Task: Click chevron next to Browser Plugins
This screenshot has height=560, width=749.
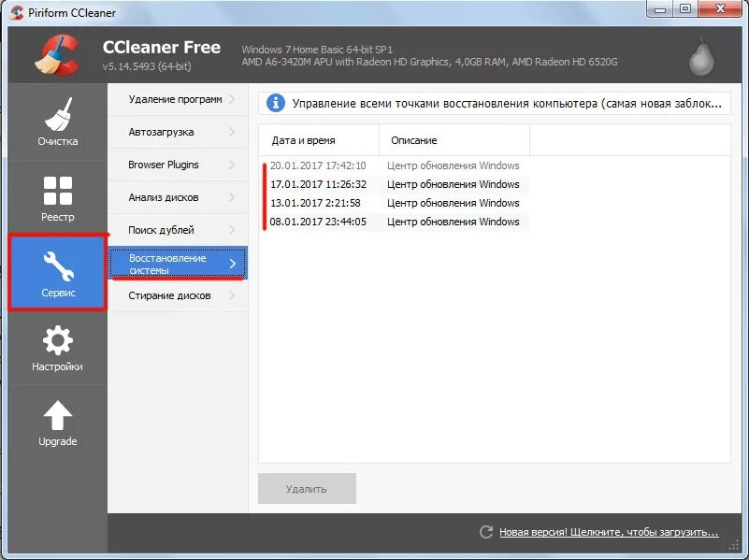Action: coord(232,165)
